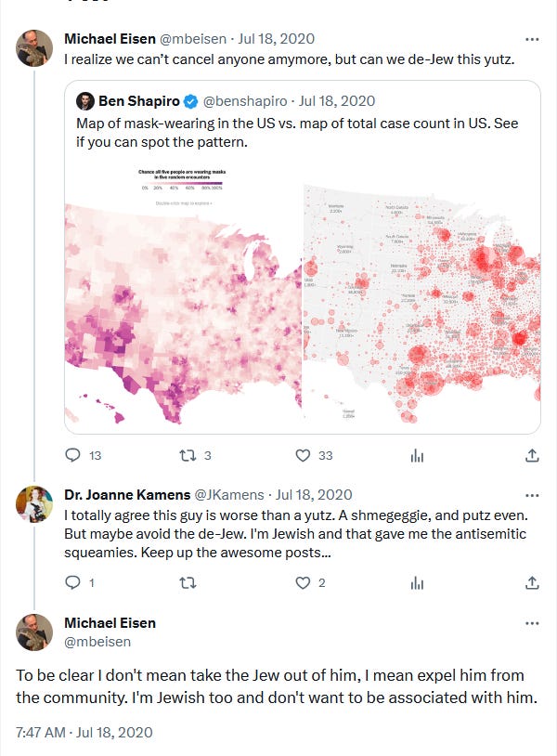Click reply icon on Michael Eisen's first tweet
The width and height of the screenshot is (557, 756).
(x=72, y=455)
